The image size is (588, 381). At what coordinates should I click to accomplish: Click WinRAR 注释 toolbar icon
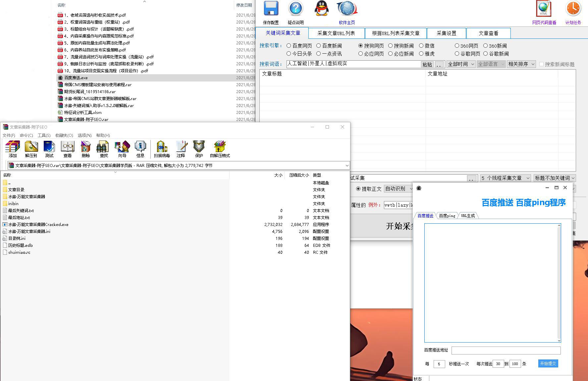click(181, 147)
